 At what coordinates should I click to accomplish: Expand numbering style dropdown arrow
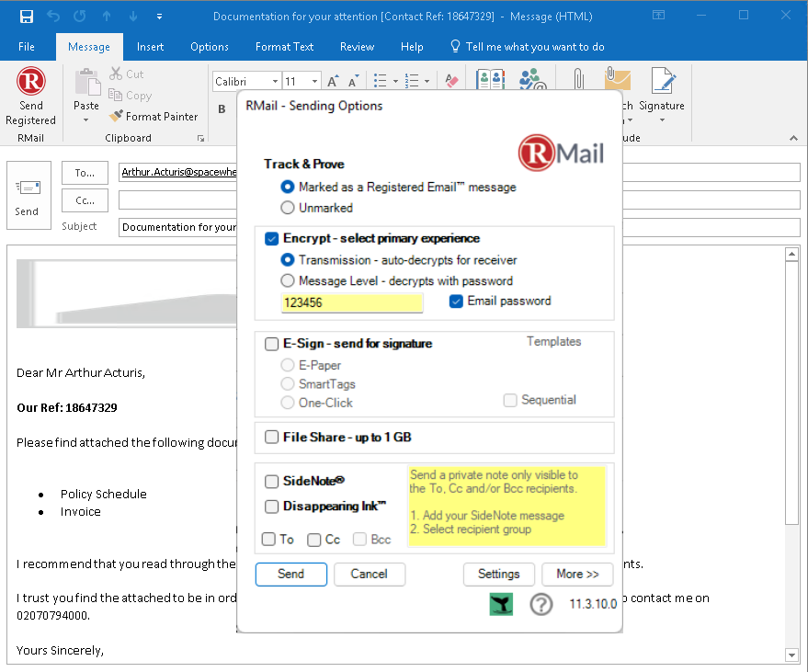pyautogui.click(x=427, y=81)
